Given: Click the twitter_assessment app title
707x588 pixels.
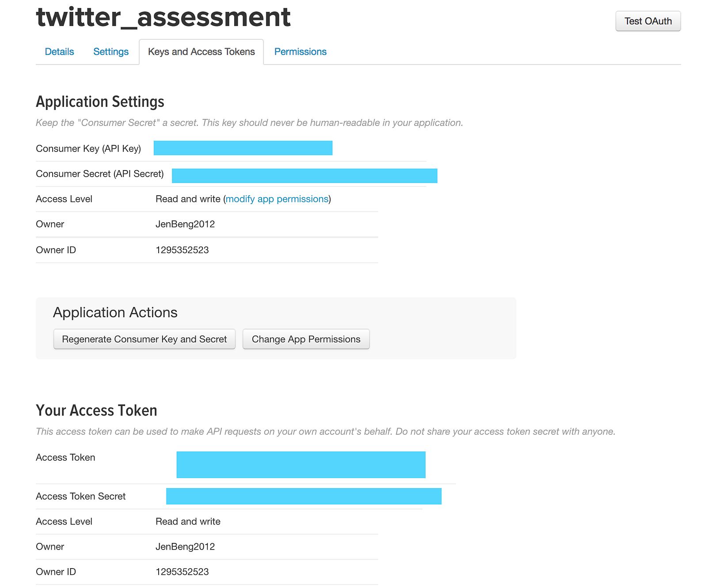Looking at the screenshot, I should (x=163, y=17).
